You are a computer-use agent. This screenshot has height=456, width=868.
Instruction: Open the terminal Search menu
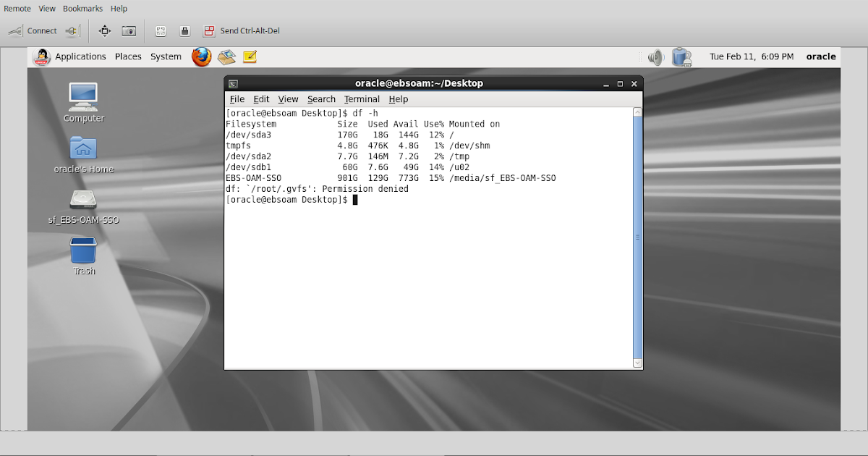pos(321,99)
